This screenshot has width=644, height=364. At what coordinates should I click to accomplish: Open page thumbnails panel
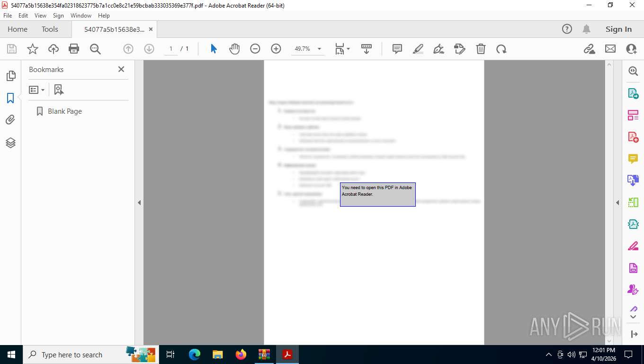pyautogui.click(x=10, y=76)
